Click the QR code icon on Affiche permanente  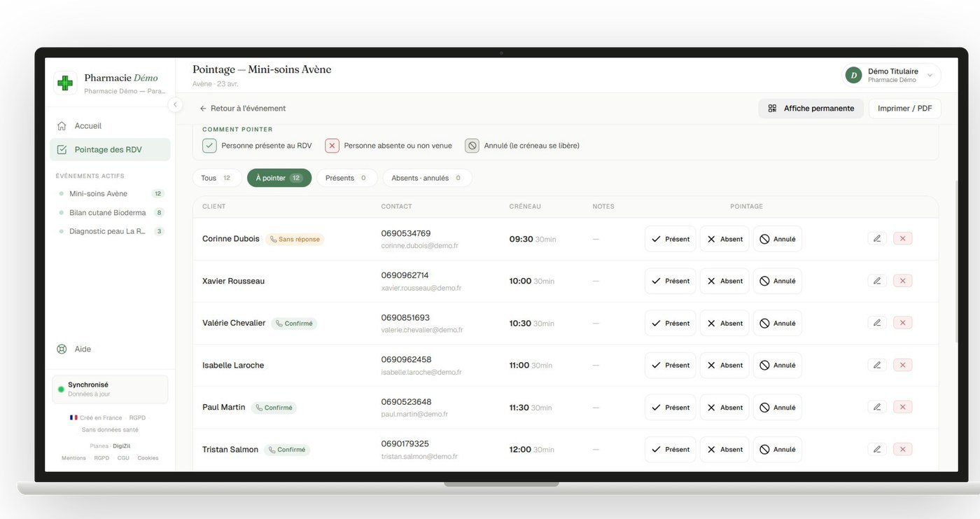click(x=772, y=108)
